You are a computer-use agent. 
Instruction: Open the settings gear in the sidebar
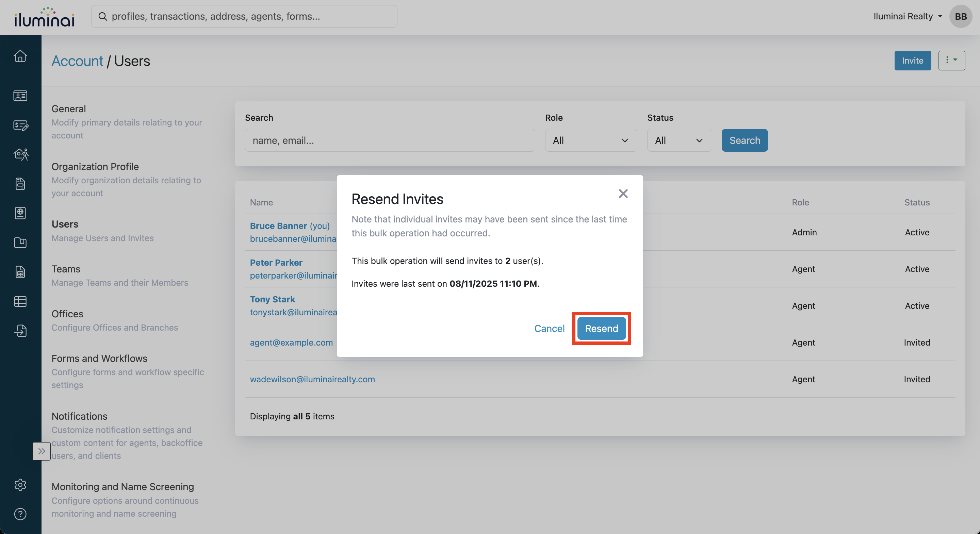point(20,485)
